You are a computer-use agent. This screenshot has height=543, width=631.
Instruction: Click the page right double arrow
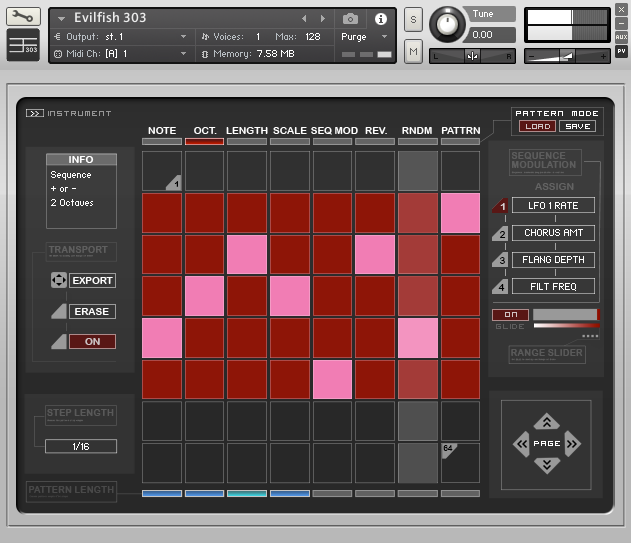coord(572,443)
